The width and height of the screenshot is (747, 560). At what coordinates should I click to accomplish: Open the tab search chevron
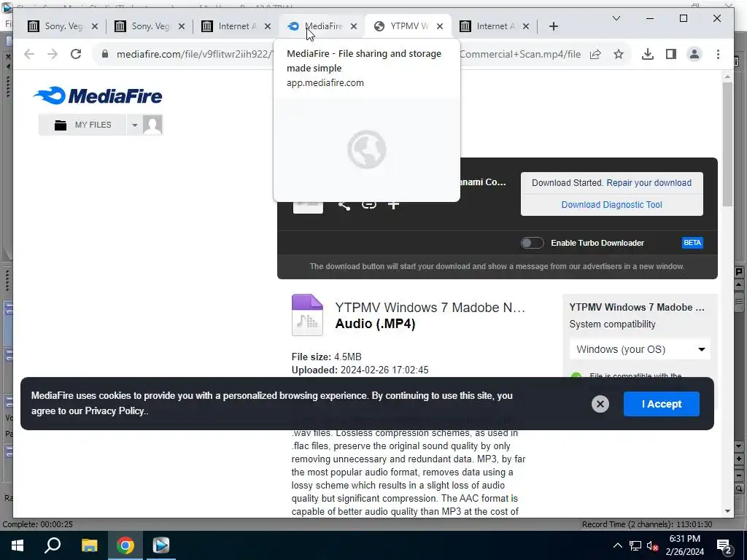click(616, 18)
